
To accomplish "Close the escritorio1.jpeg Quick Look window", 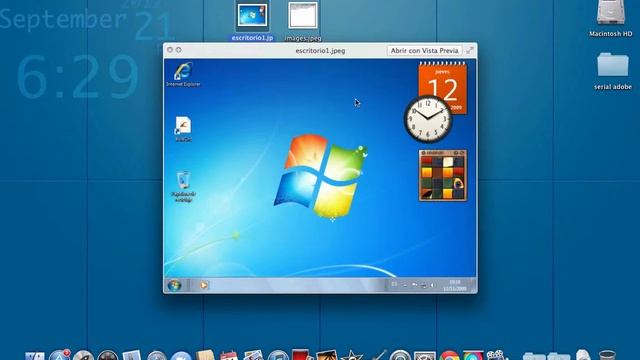I will [170, 50].
